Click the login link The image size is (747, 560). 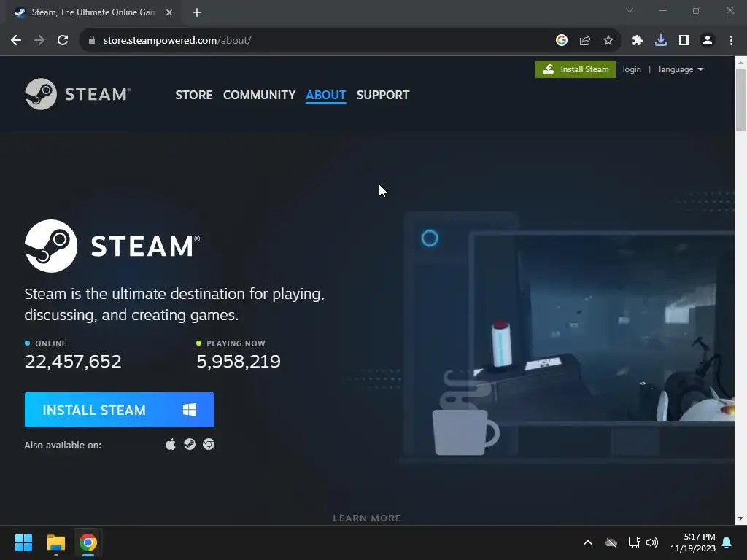(x=632, y=69)
